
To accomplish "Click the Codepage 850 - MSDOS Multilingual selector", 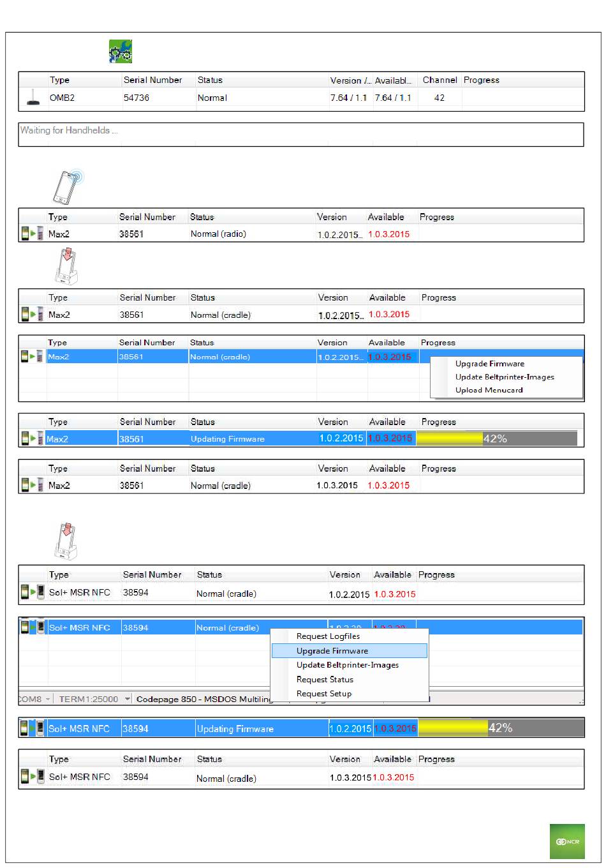I will [203, 699].
